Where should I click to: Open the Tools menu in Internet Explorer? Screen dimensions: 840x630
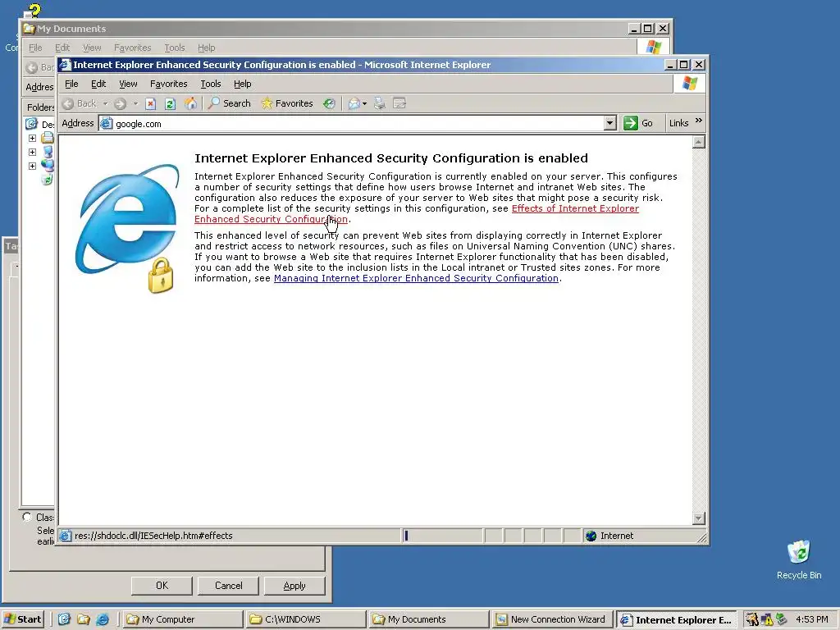(211, 84)
